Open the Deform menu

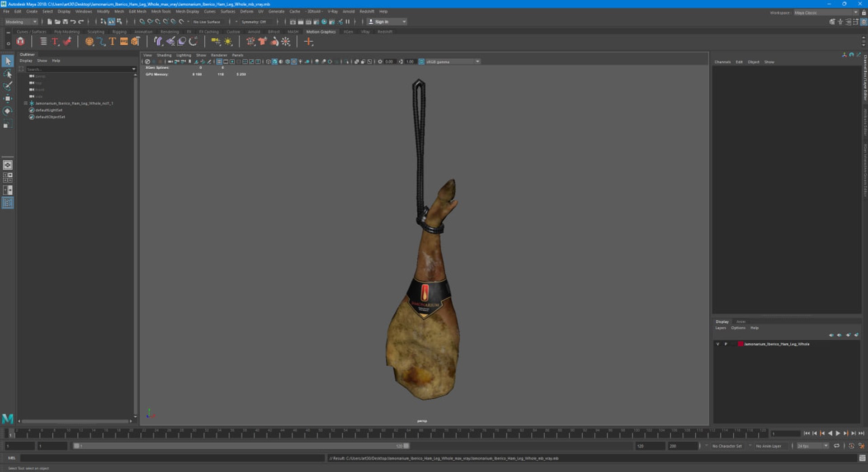coord(246,11)
